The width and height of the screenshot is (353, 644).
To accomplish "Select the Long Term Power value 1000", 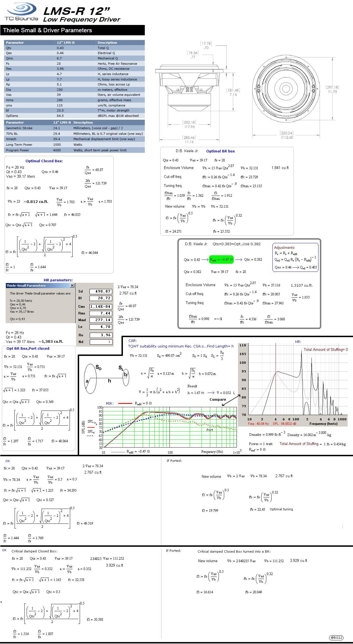I will (57, 145).
